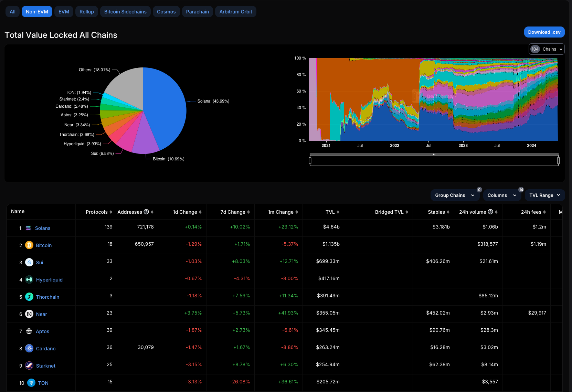Viewport: 572px width, 392px height.
Task: Click the Download .csv button
Action: [x=544, y=32]
